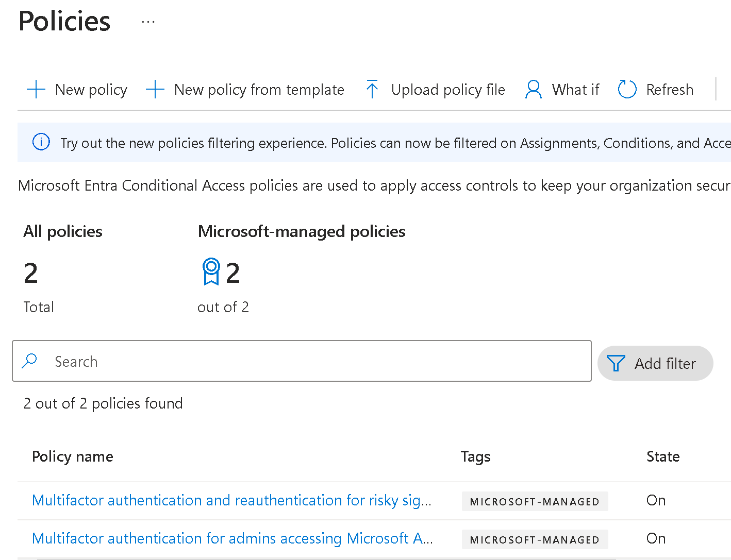
Task: Click the magnifier icon in Search box
Action: click(30, 361)
